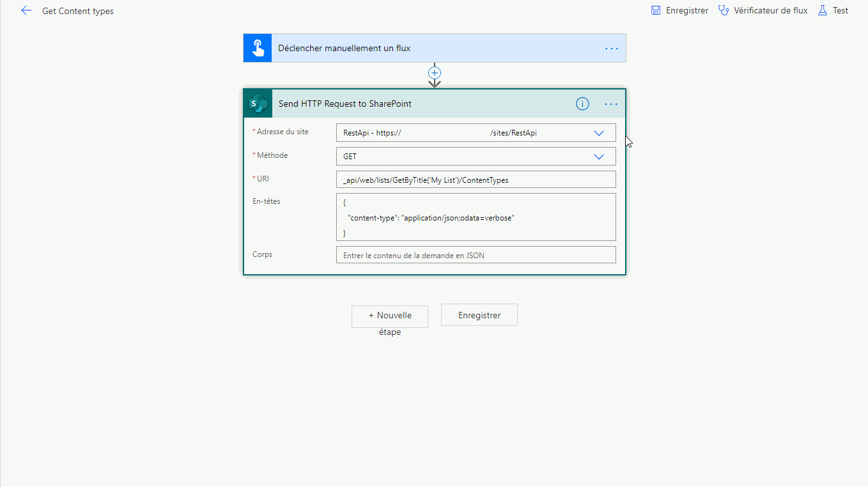
Task: Add a Nouvelle étape
Action: click(x=390, y=316)
